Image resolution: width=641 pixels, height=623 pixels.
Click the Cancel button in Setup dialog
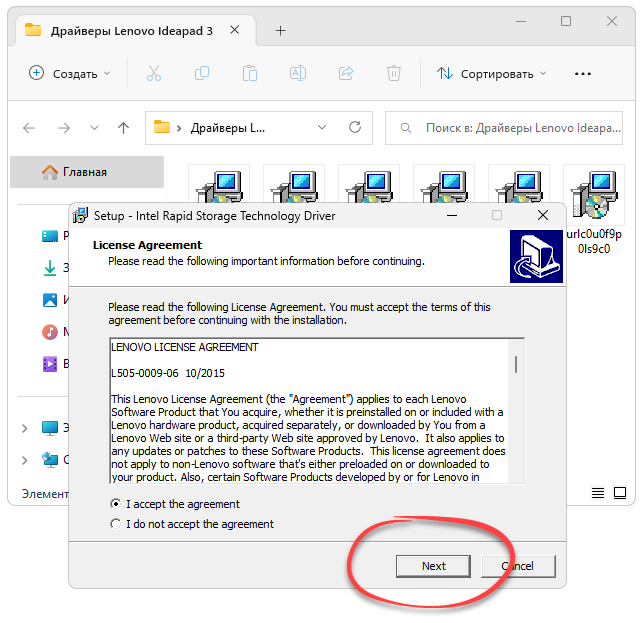click(518, 566)
